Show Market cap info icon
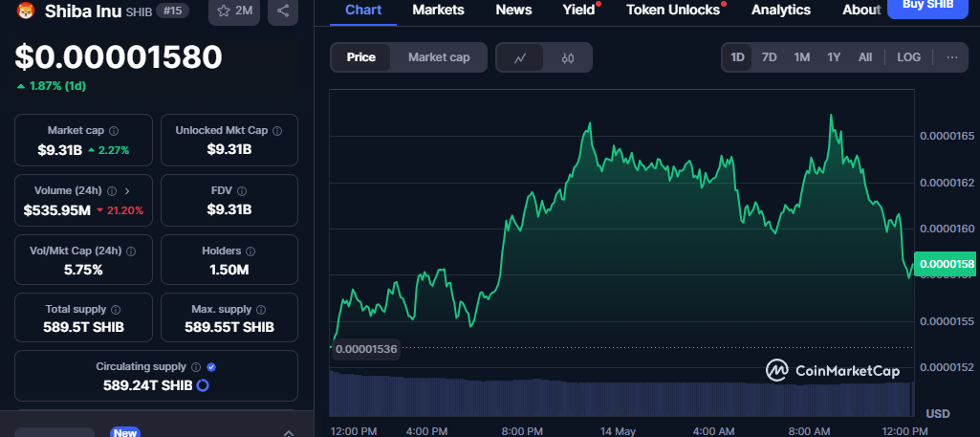The width and height of the screenshot is (980, 437). (x=114, y=131)
